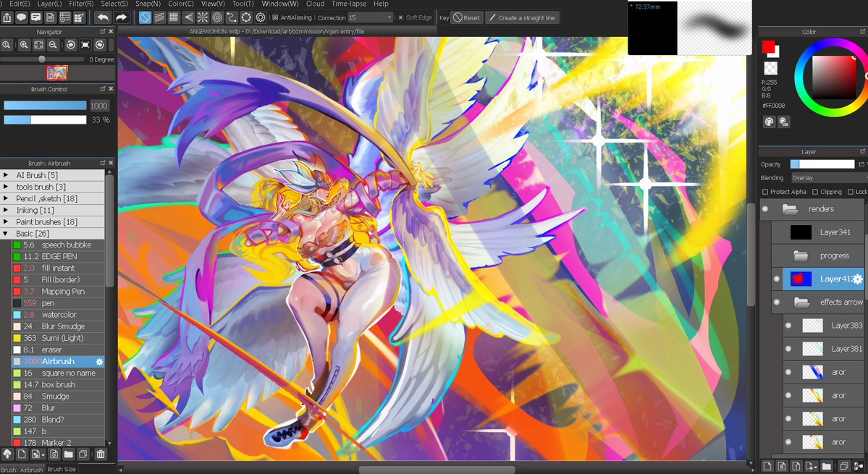Enable the vanishing point snap icon
Image resolution: width=868 pixels, height=474 pixels.
[x=188, y=17]
